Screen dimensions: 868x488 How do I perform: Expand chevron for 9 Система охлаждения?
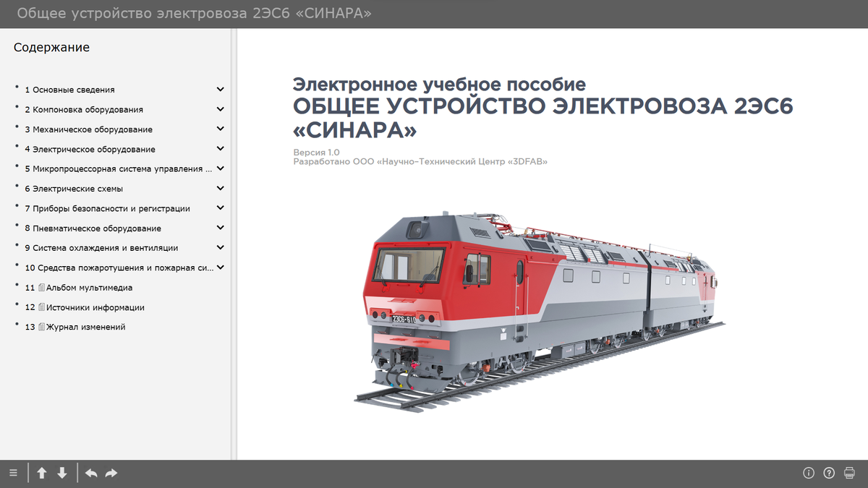click(220, 247)
